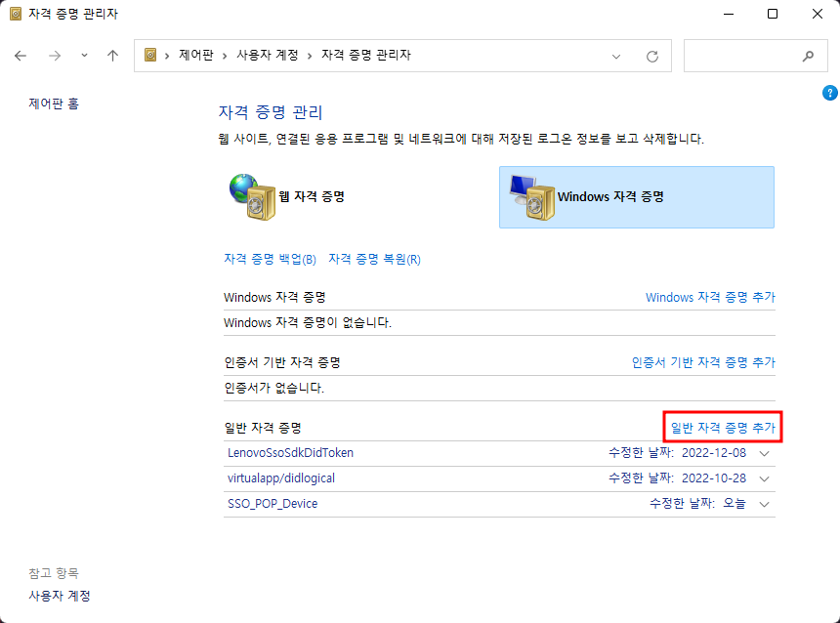Click the search input field
The image size is (840, 623).
(742, 56)
